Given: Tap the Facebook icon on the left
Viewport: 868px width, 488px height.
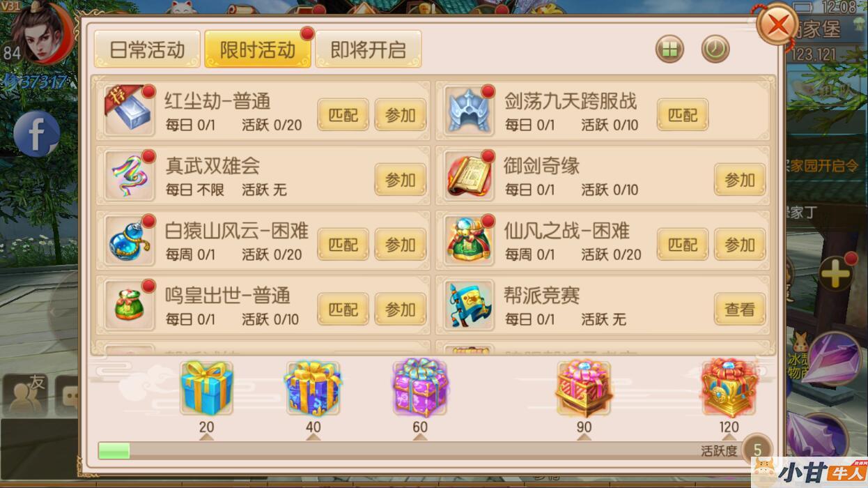Looking at the screenshot, I should pos(37,132).
